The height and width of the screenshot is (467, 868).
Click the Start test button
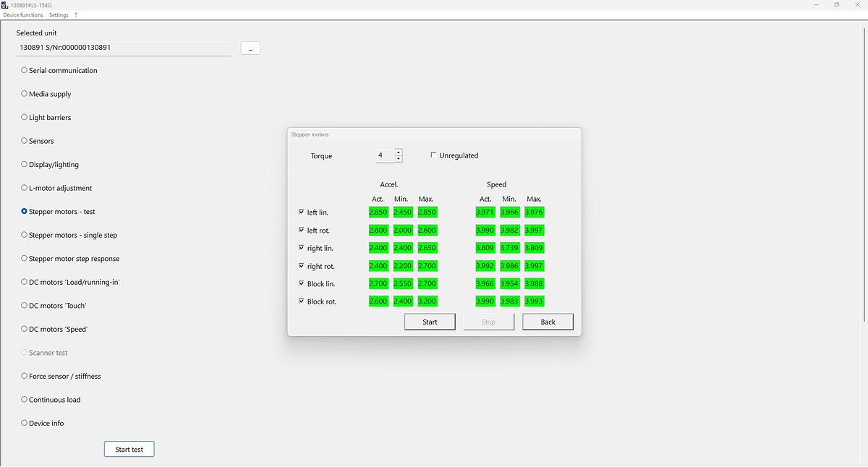129,449
